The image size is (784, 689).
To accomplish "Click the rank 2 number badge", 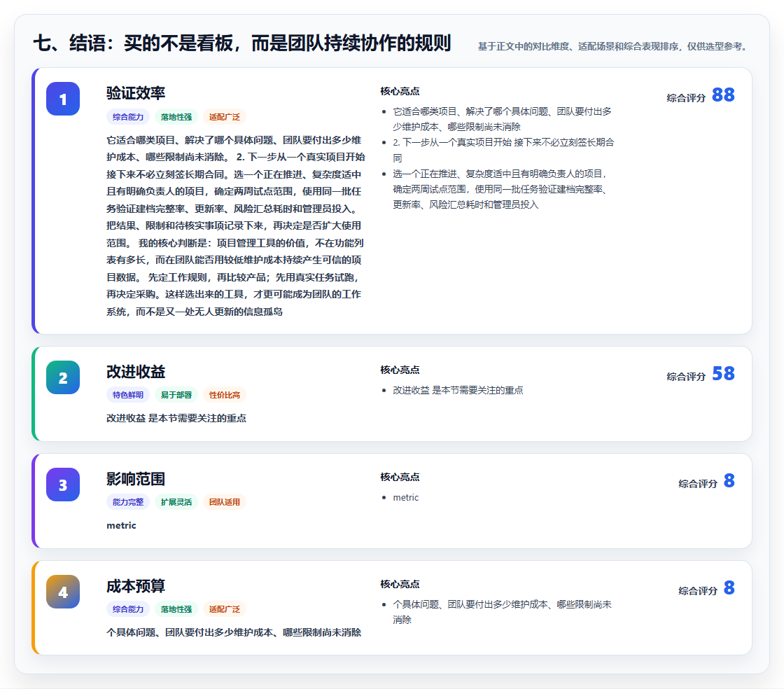I will click(63, 377).
